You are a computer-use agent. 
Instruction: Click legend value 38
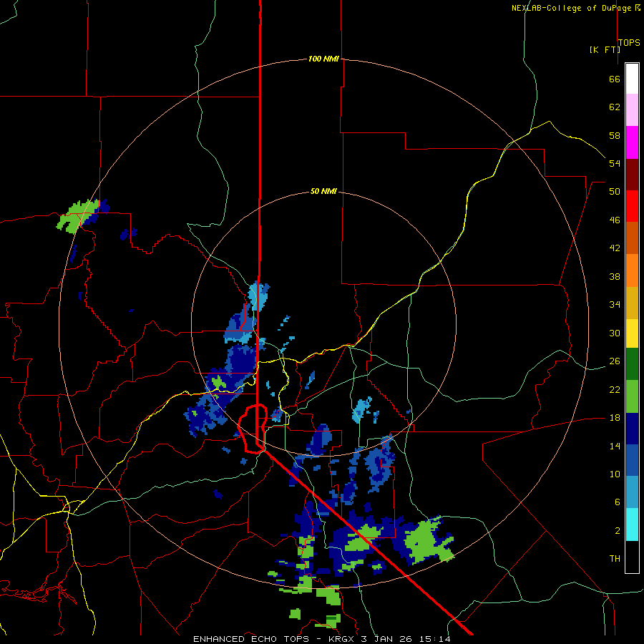[615, 276]
